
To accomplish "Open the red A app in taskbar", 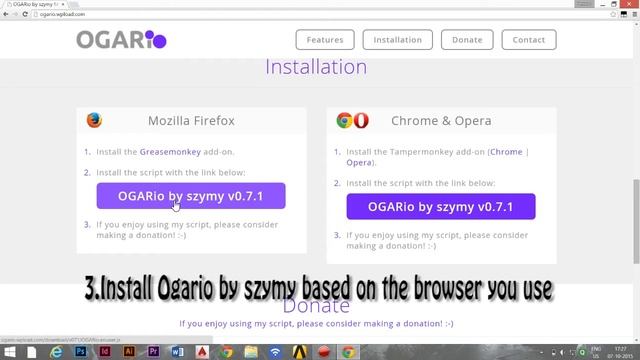I will 202,352.
